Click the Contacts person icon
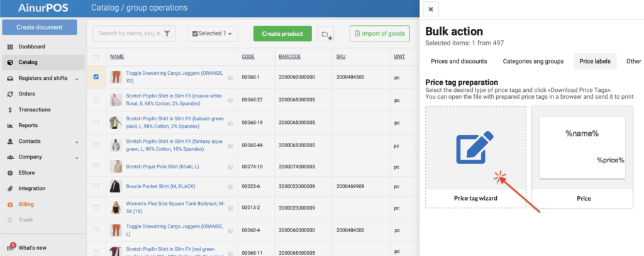 click(10, 142)
